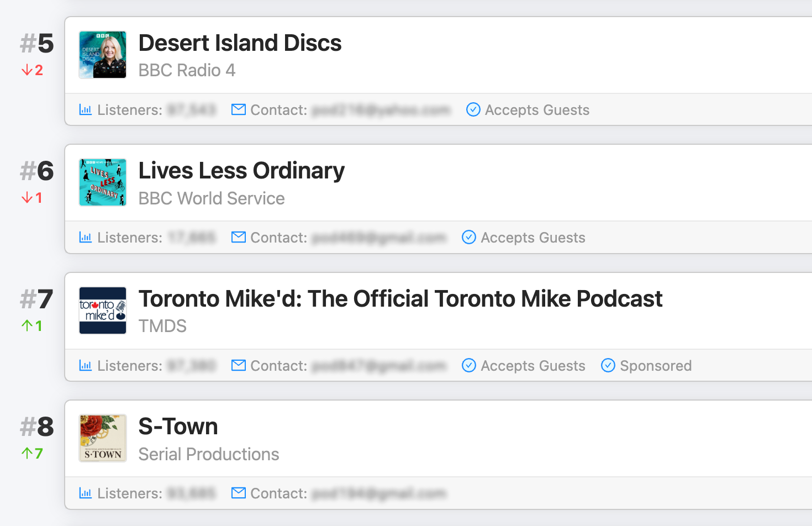Click the listeners bar chart icon for S-Town
Image resolution: width=812 pixels, height=526 pixels.
[x=86, y=493]
